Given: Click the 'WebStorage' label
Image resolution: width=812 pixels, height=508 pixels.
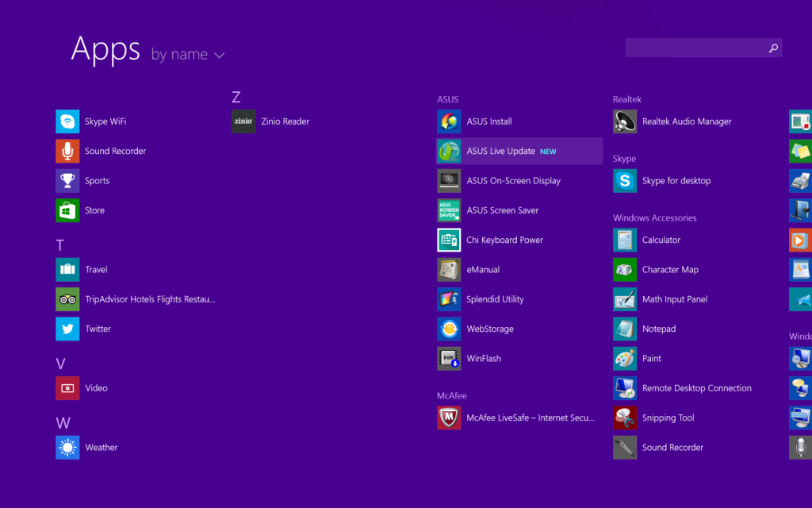Looking at the screenshot, I should point(490,329).
